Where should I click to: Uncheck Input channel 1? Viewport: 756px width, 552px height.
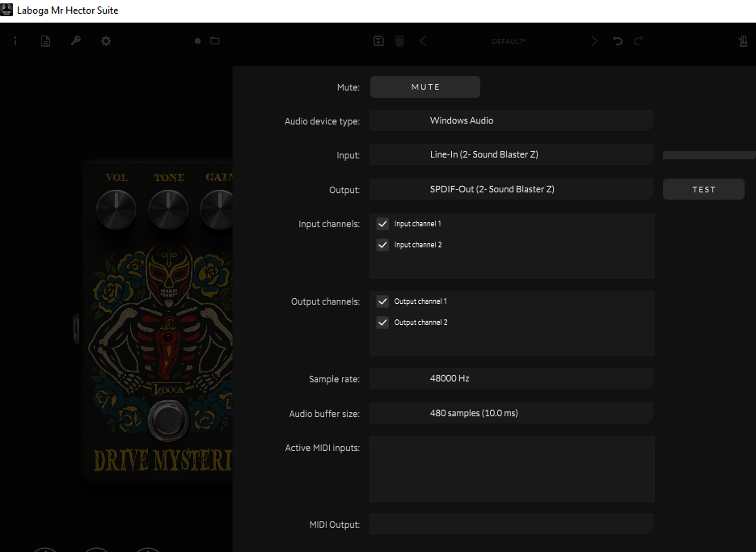click(382, 224)
